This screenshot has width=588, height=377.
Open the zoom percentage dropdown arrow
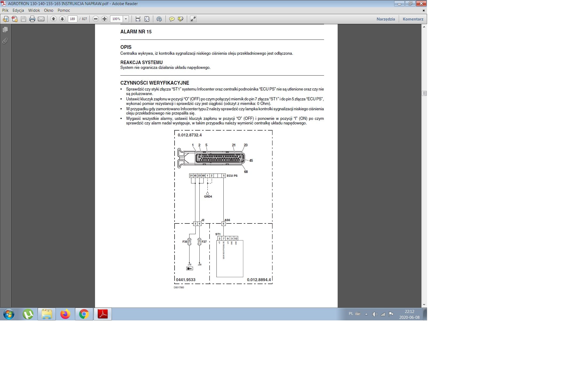[126, 19]
